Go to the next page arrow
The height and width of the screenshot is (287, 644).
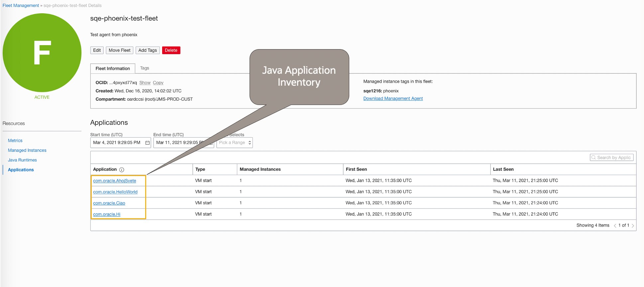633,226
